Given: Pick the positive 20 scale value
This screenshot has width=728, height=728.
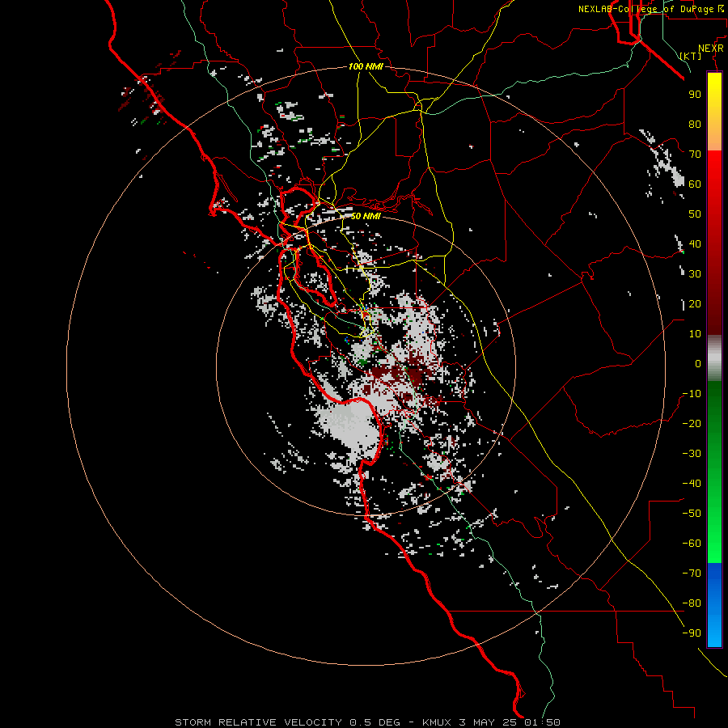Looking at the screenshot, I should [695, 303].
